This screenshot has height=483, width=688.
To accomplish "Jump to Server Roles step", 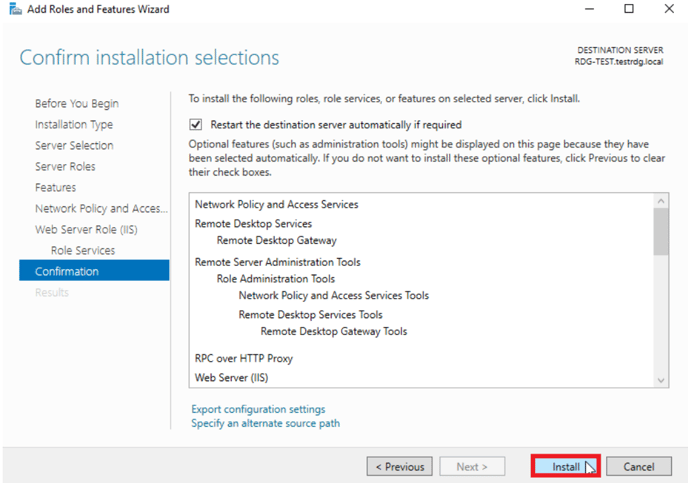I will [x=65, y=167].
